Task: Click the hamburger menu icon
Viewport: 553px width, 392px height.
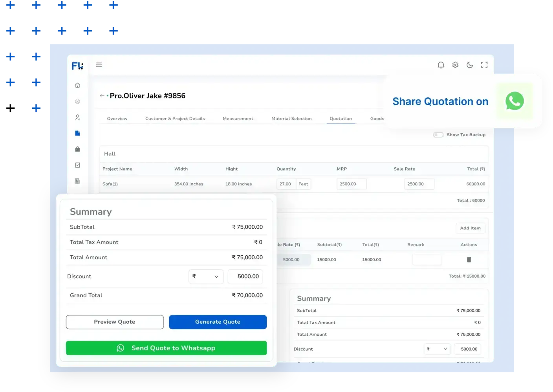Action: click(99, 65)
